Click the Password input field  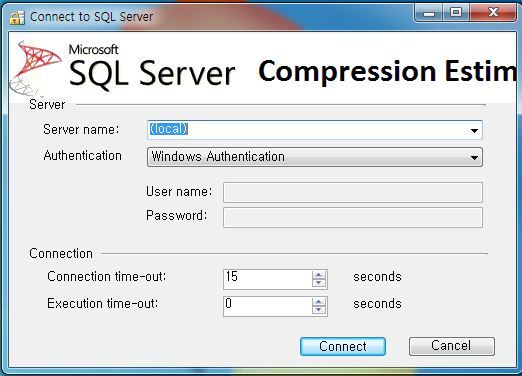[353, 218]
